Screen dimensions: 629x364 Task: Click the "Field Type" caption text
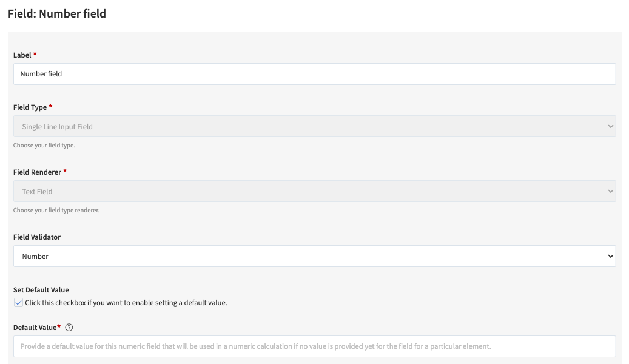point(30,107)
